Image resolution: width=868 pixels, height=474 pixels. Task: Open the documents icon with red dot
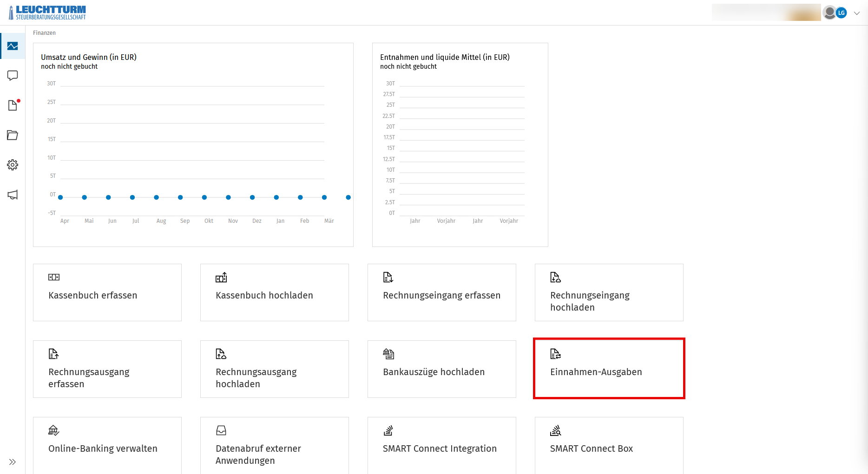tap(13, 105)
